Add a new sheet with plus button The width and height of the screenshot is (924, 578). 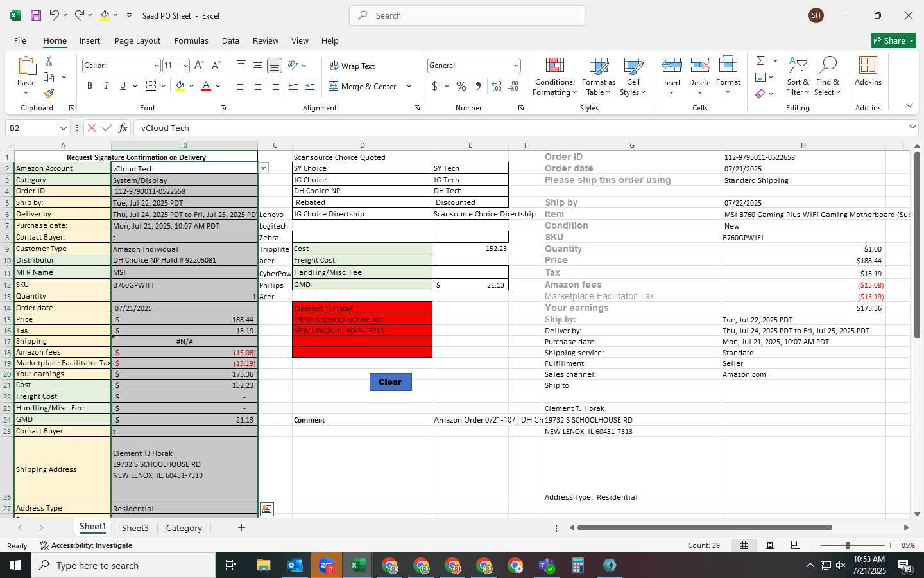[241, 528]
